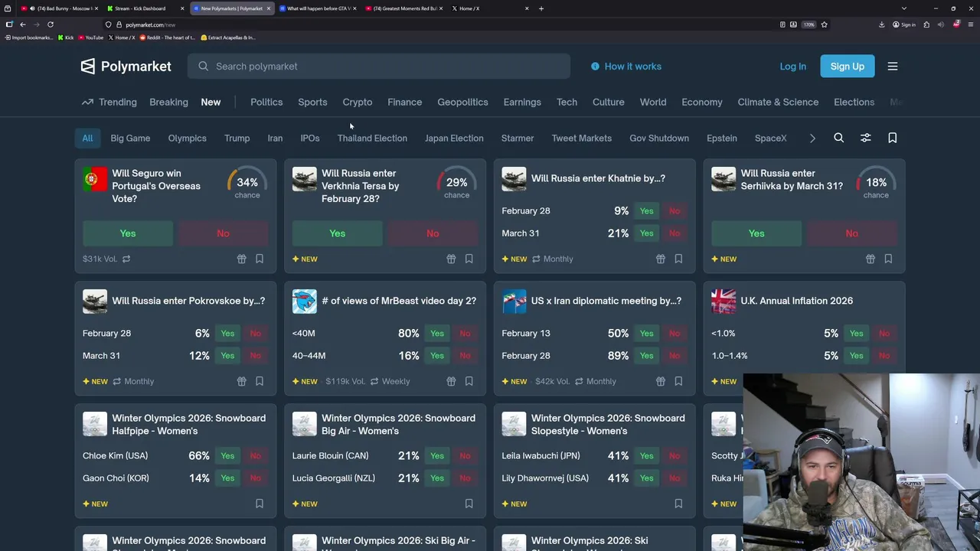Open the markets search magnifier icon

[838, 138]
